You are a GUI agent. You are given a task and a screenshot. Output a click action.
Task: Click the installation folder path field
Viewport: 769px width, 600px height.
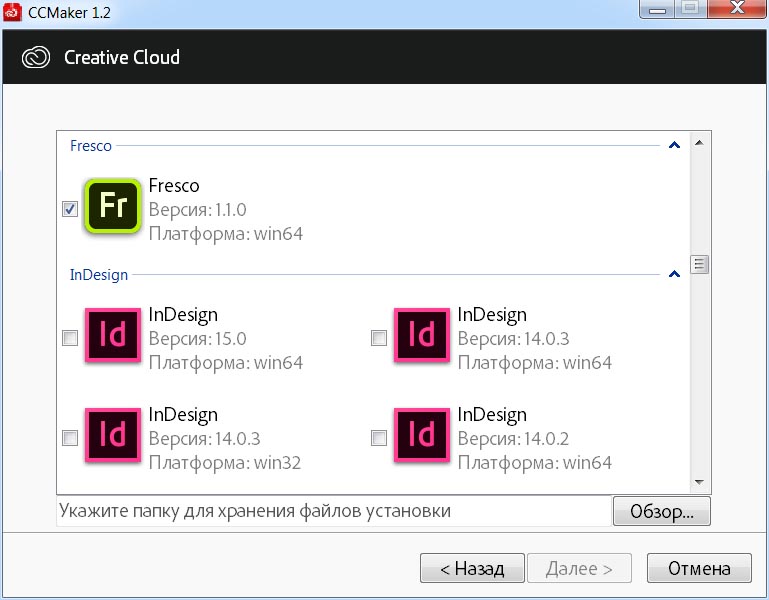(x=334, y=511)
